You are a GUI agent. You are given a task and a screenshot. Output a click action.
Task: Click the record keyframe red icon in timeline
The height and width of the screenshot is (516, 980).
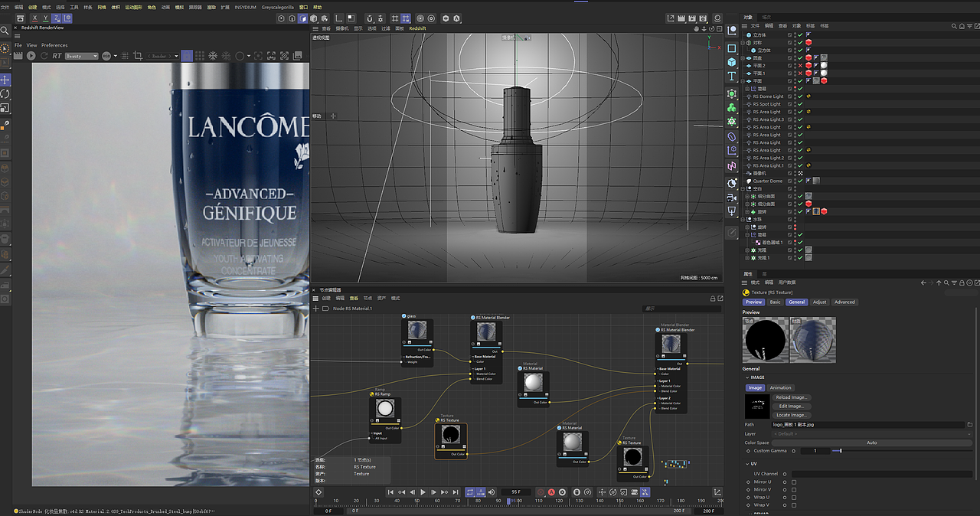541,492
